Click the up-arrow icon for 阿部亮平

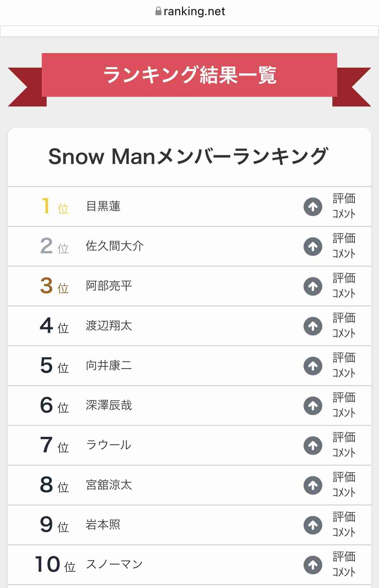tap(313, 286)
